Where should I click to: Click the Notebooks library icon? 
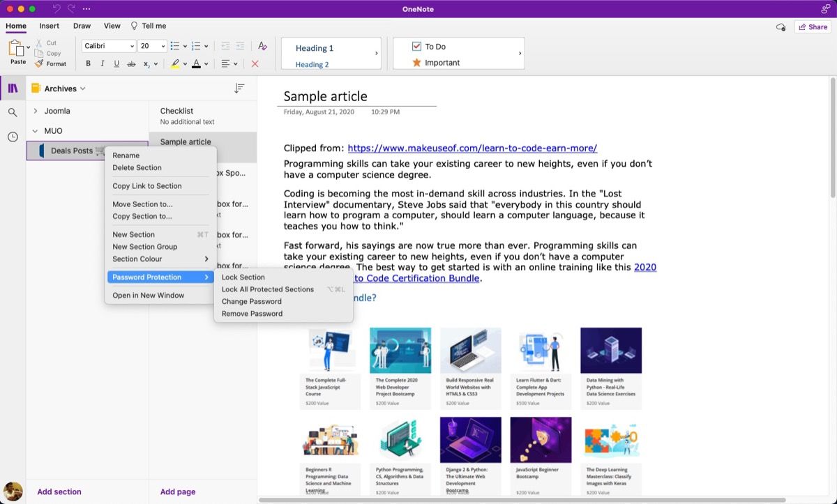(x=12, y=88)
